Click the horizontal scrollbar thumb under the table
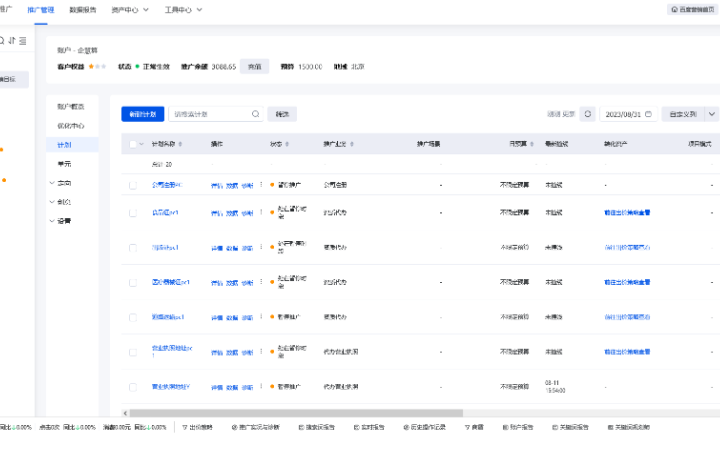720x450 pixels. click(x=296, y=413)
